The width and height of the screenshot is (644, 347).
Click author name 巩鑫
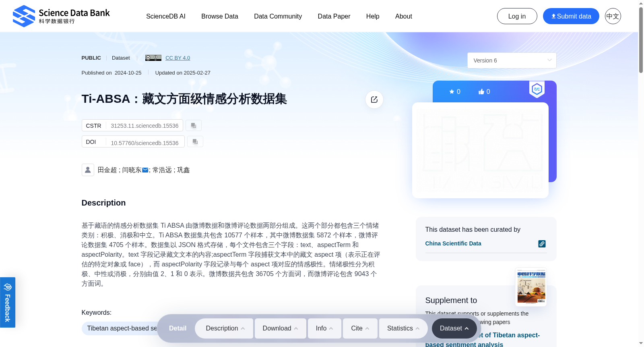pos(184,170)
